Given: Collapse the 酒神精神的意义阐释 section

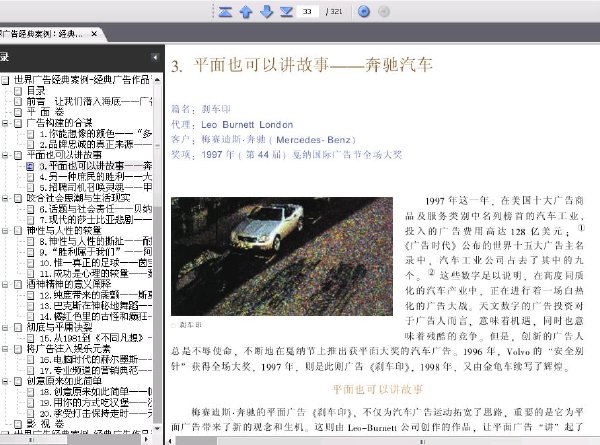Looking at the screenshot, I should point(5,284).
